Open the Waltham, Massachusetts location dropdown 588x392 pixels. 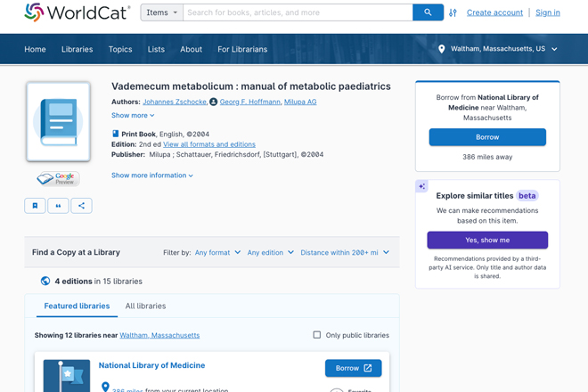[498, 49]
